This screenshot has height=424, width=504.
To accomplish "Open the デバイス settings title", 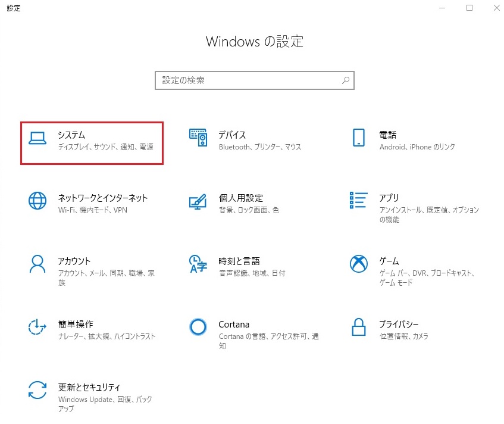I will [232, 135].
